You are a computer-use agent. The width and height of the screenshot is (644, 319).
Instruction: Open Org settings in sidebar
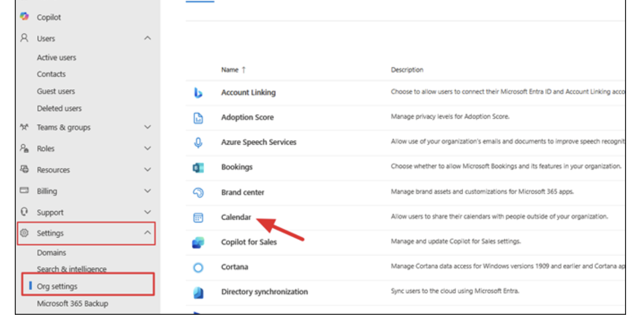57,286
